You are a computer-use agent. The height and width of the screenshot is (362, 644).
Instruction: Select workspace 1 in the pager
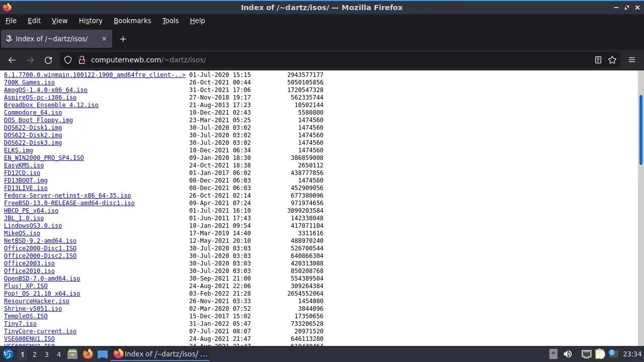pyautogui.click(x=22, y=354)
